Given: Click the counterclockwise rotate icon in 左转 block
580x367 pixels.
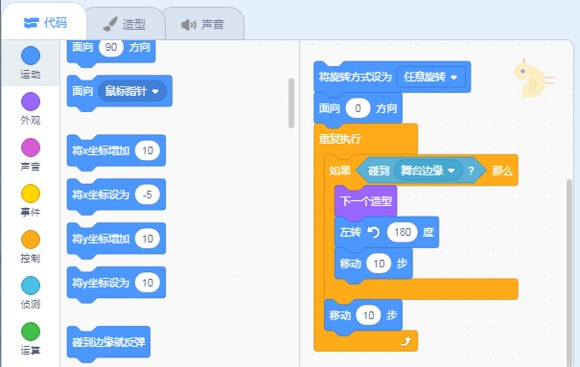Looking at the screenshot, I should tap(374, 232).
